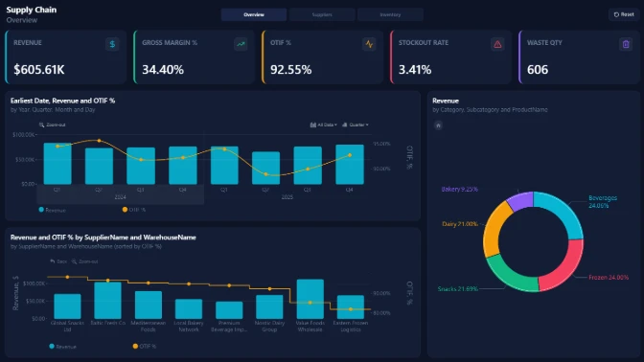Screen dimensions: 644x362
Task: Click the $605.61K revenue value
Action: pyautogui.click(x=39, y=69)
